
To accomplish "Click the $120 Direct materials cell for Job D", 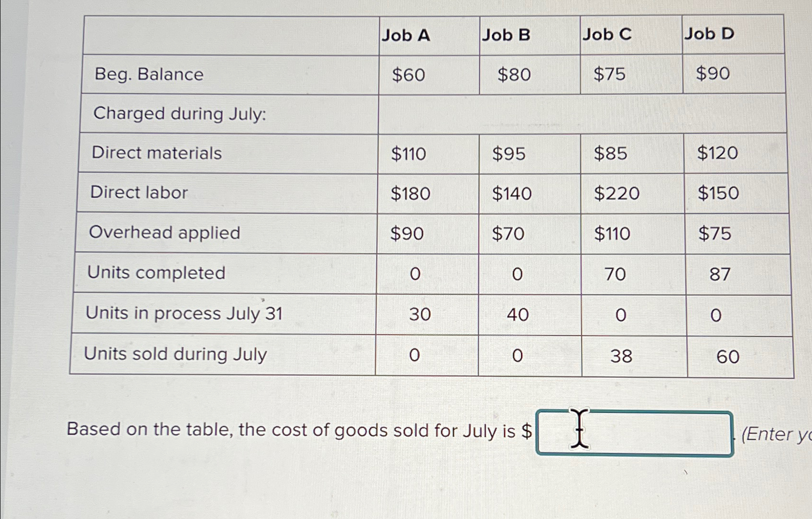I will 718,153.
